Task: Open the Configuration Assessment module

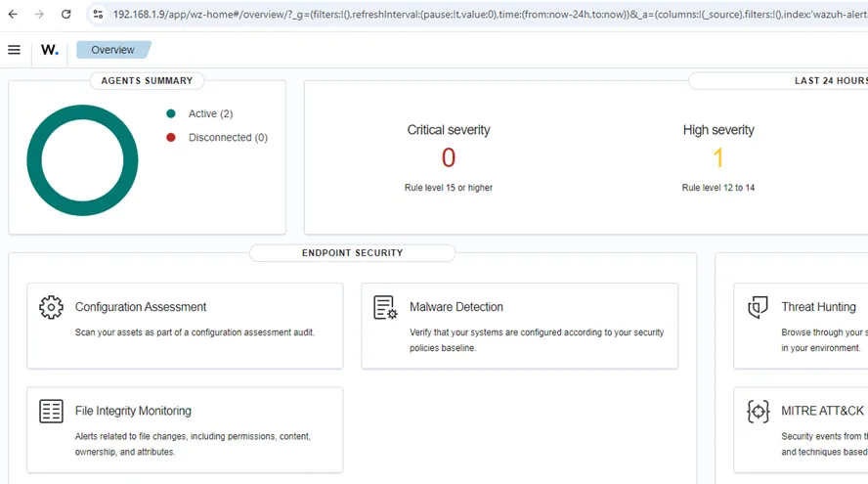Action: click(185, 326)
